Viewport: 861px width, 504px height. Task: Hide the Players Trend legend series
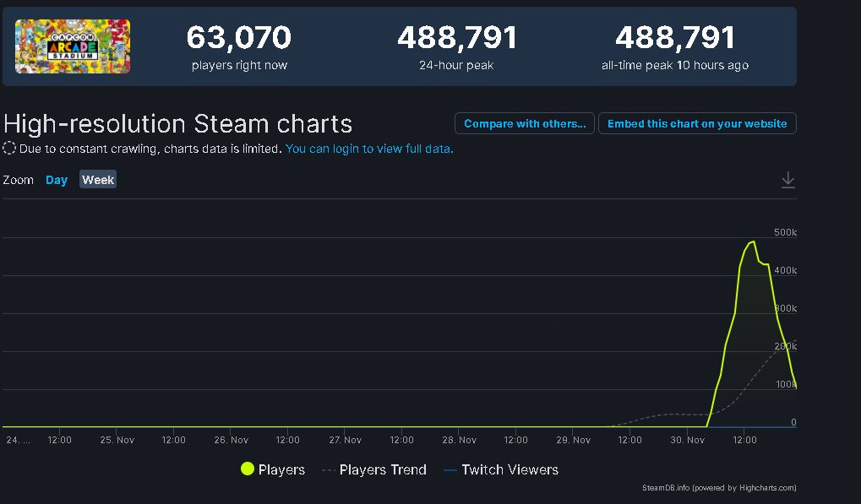(x=374, y=469)
